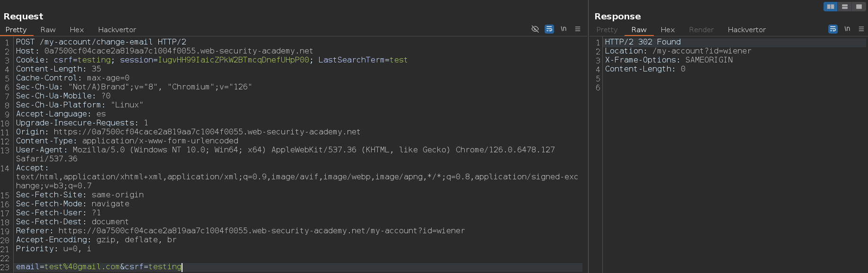Open the Request Hackvertor tab
868x273 pixels.
coord(117,30)
